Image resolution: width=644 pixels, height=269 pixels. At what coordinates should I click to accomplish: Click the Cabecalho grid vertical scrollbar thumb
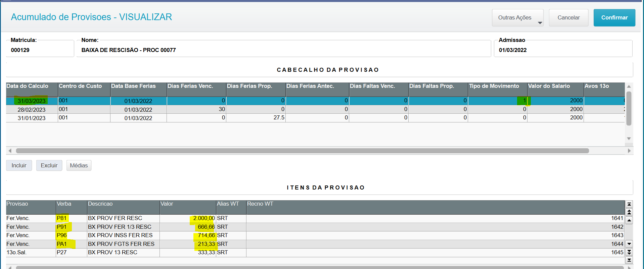point(629,109)
